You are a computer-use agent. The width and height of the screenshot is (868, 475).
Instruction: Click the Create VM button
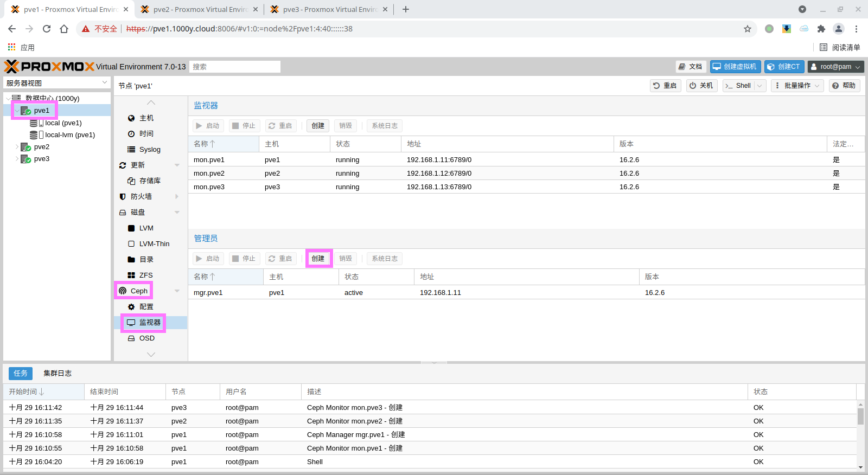pos(735,67)
